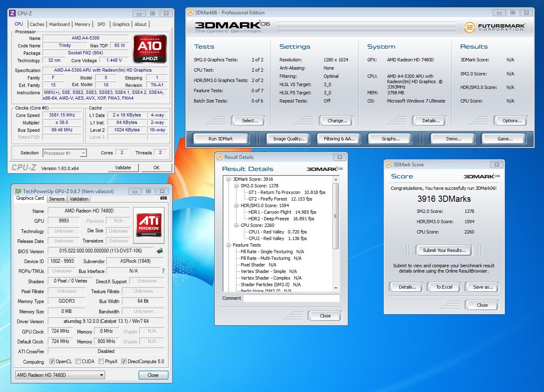Viewport: 544px width, 392px height.
Task: Open Image Quality settings
Action: [289, 139]
